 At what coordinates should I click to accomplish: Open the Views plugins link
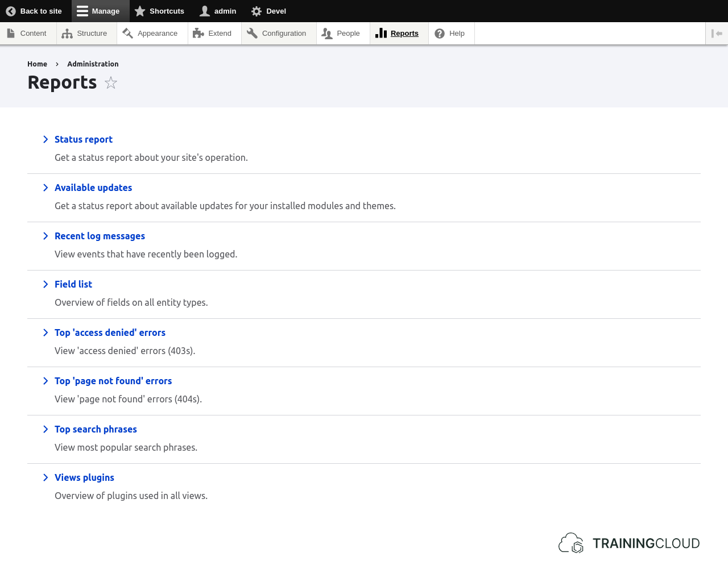[x=84, y=477]
